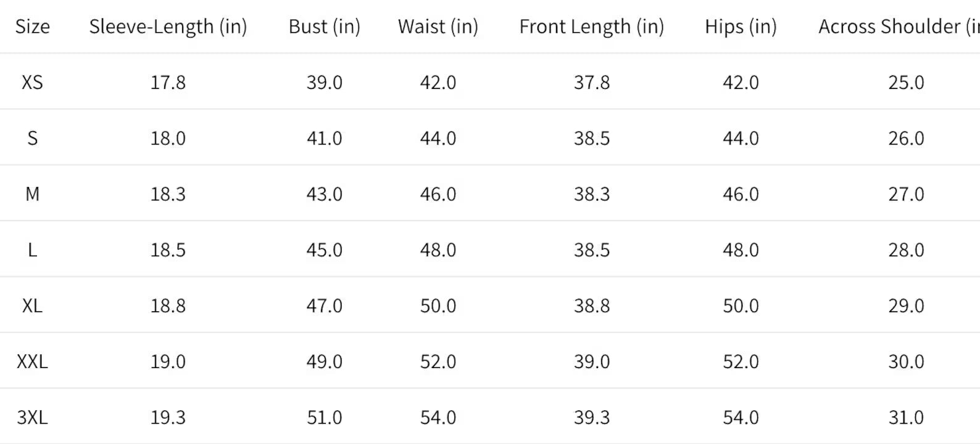Click the Size column header
This screenshot has height=444, width=980.
click(x=33, y=27)
